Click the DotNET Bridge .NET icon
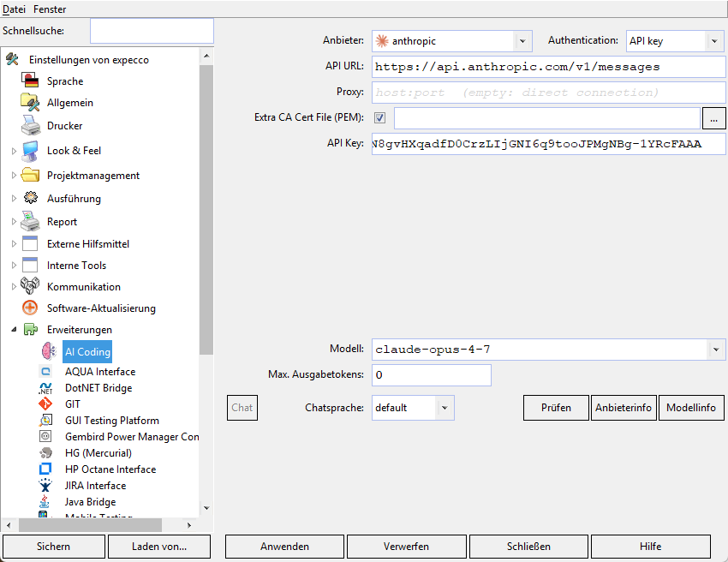Viewport: 728px width, 562px height. coord(45,388)
